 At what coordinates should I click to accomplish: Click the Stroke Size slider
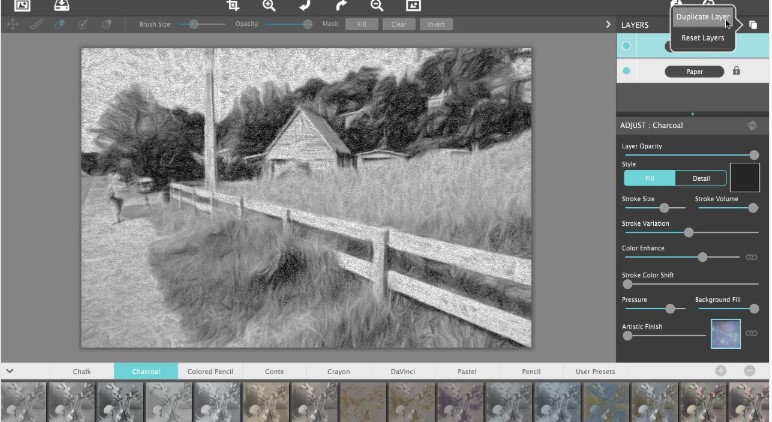coord(655,208)
